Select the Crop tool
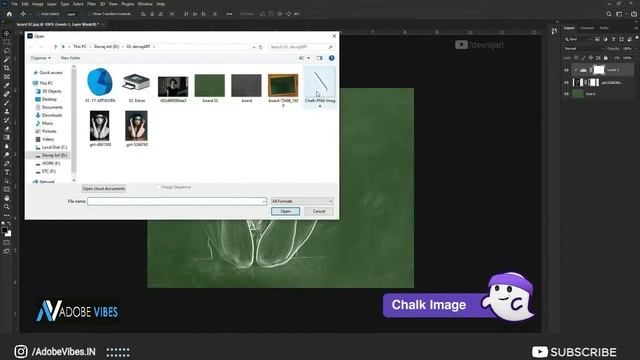The height and width of the screenshot is (360, 640). coord(7,68)
